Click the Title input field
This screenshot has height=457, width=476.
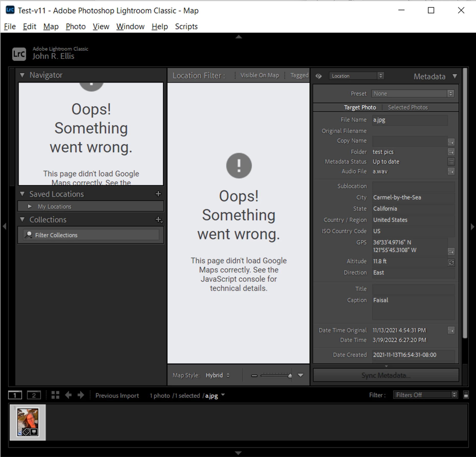[413, 289]
